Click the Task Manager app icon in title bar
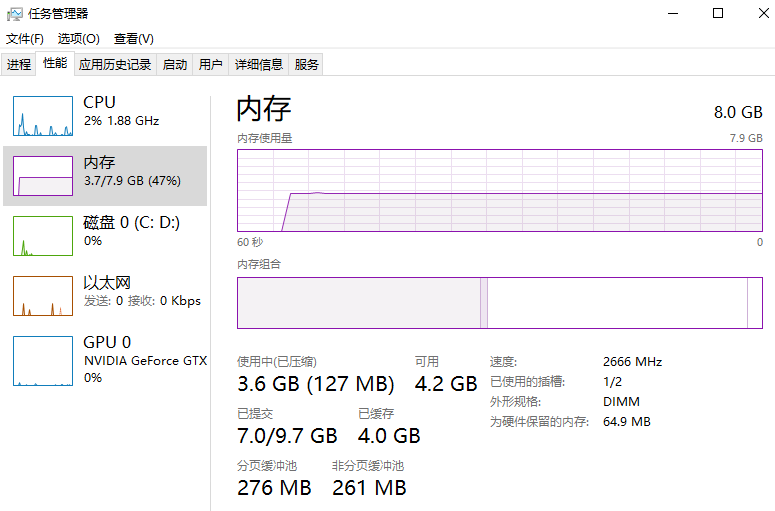 pyautogui.click(x=15, y=14)
